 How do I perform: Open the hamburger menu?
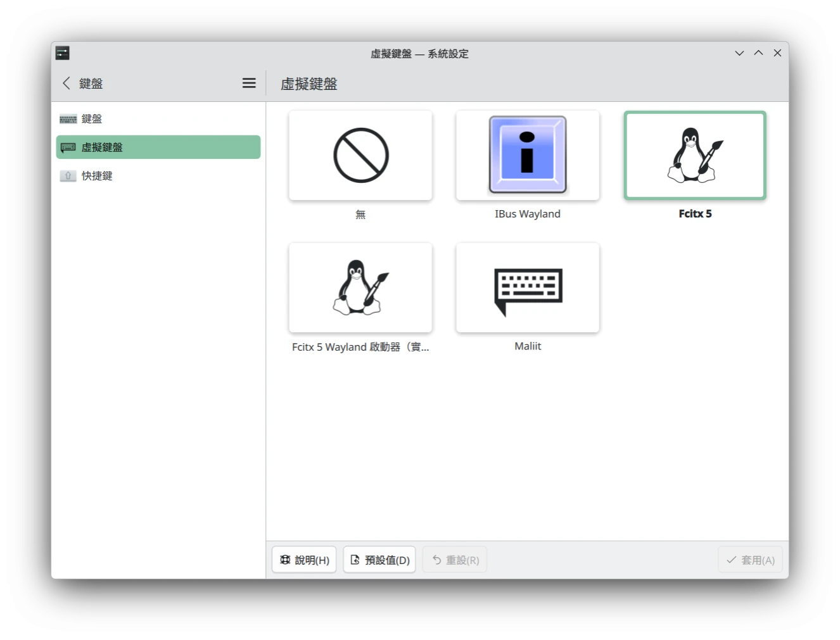(248, 83)
